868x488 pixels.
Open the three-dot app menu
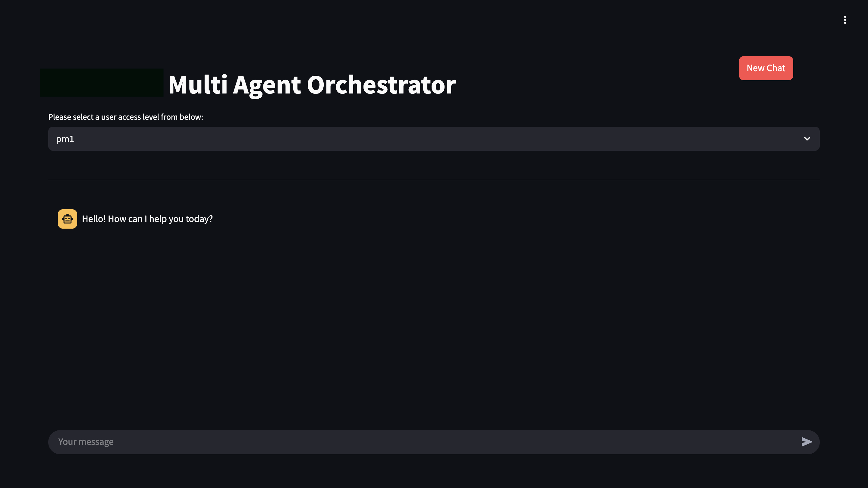click(845, 20)
